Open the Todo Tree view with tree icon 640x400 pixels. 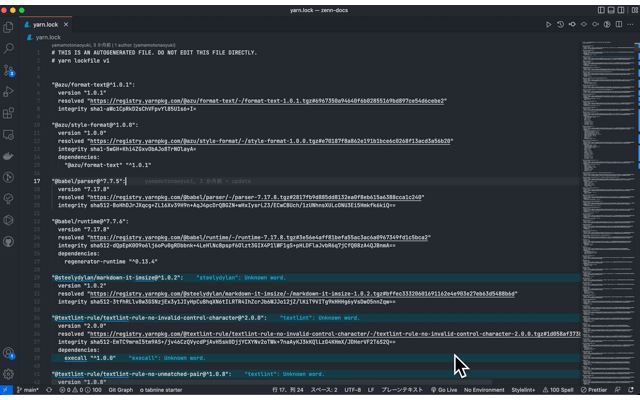coord(8,199)
